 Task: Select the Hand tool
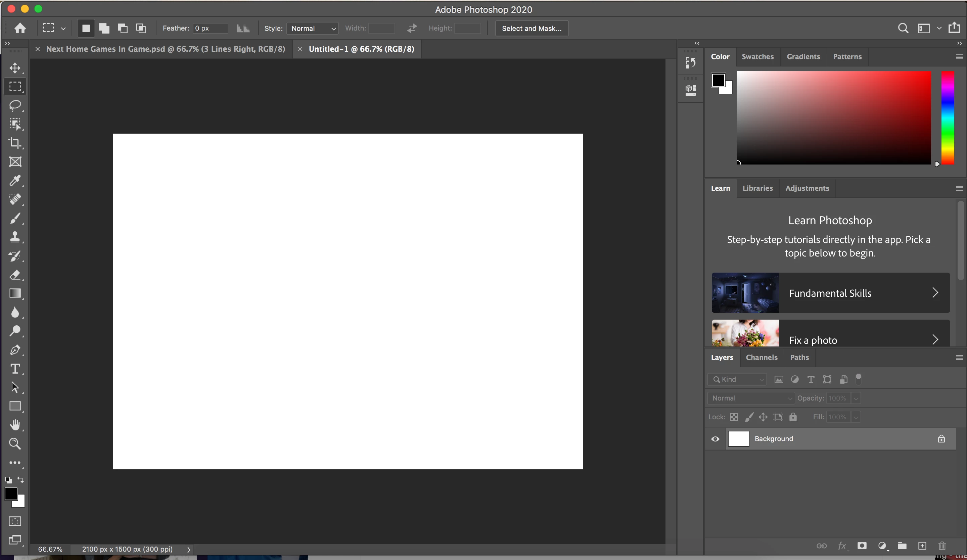click(x=15, y=425)
